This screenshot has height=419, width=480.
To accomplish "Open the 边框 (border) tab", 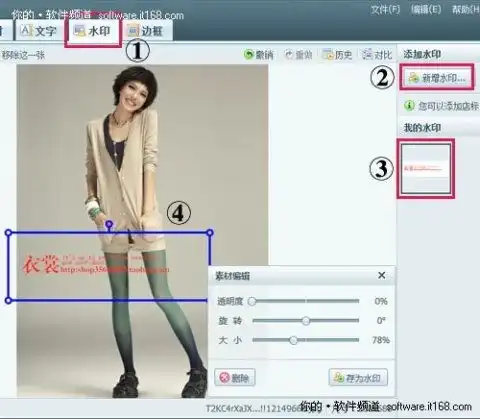I will [146, 31].
